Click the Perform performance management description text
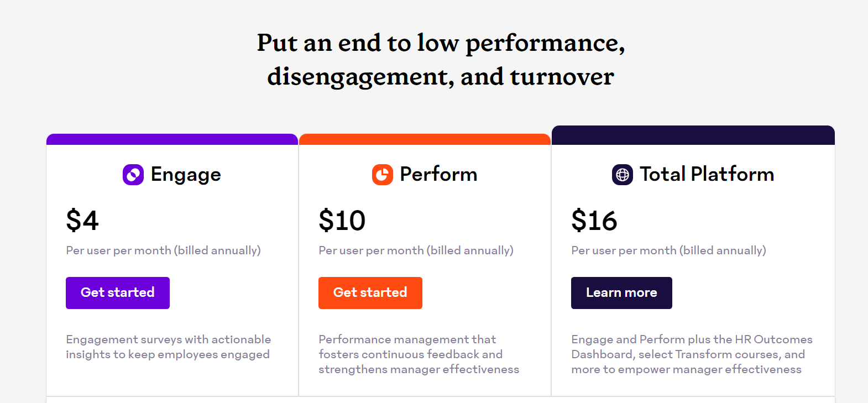Image resolution: width=868 pixels, height=403 pixels. click(419, 354)
